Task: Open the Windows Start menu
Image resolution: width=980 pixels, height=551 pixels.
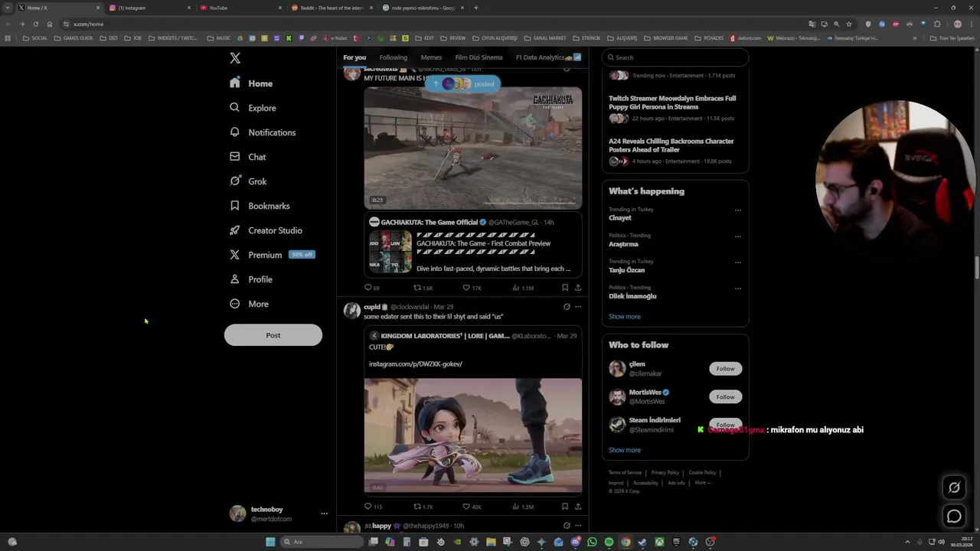Action: coord(270,542)
